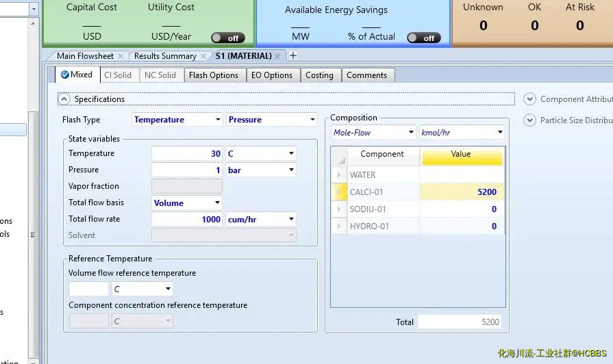
Task: Click the Vapor fraction field
Action: click(x=187, y=186)
